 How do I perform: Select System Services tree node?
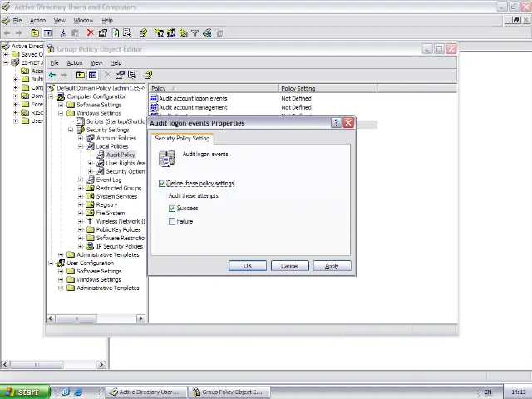point(116,196)
